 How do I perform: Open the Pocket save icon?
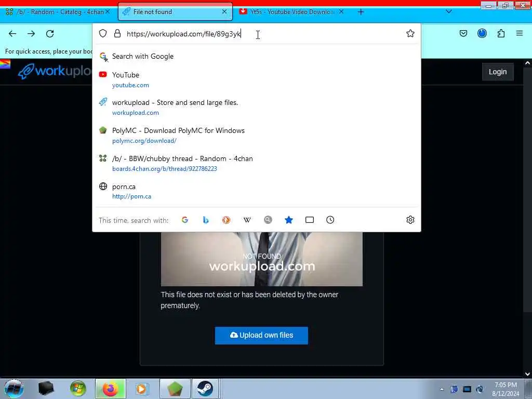point(463,33)
